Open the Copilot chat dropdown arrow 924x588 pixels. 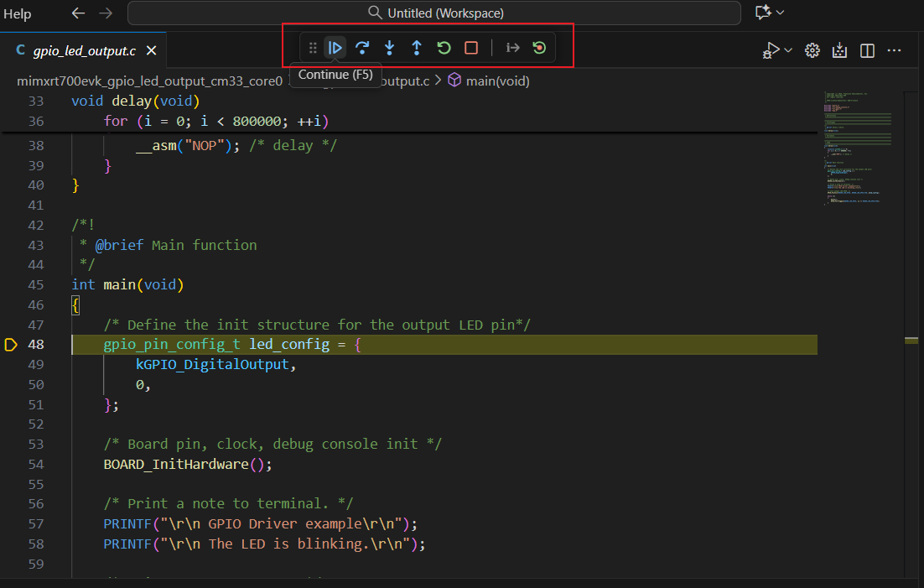click(x=781, y=13)
